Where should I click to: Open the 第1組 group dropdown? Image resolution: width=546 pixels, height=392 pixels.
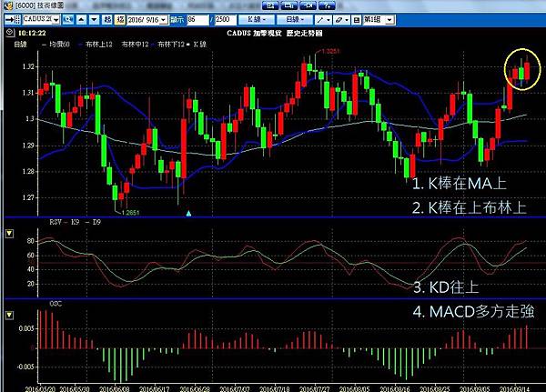(x=389, y=20)
